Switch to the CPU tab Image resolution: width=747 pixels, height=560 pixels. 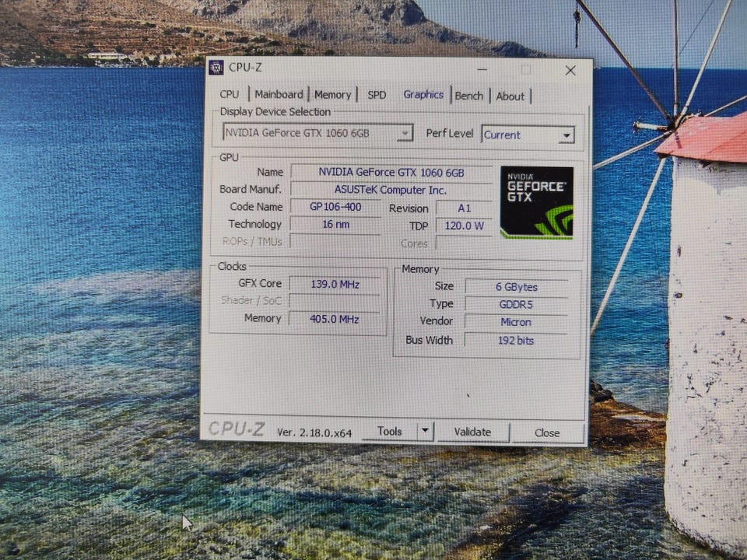coord(229,94)
